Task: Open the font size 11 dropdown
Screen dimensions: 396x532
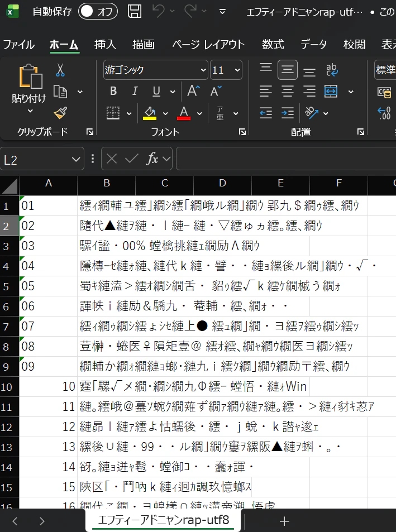Action: [237, 70]
